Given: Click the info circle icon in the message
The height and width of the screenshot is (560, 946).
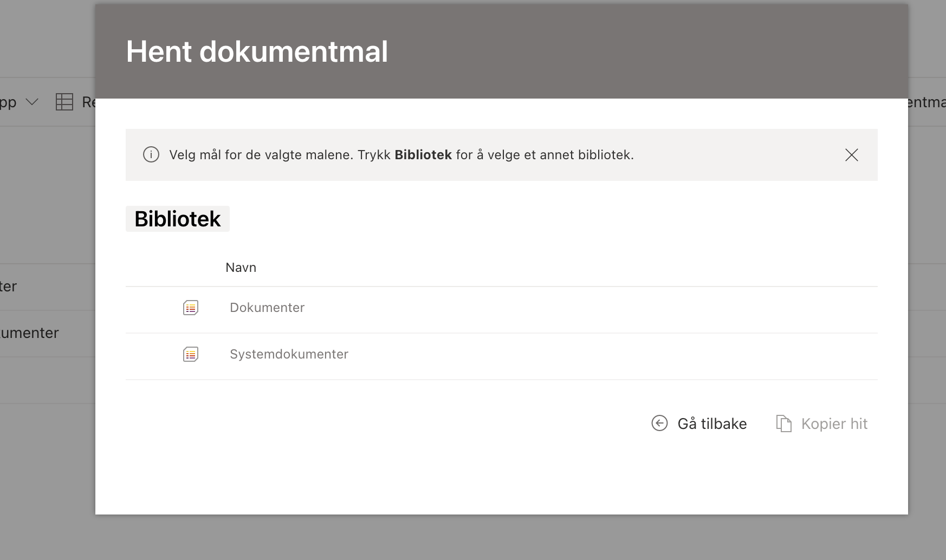Looking at the screenshot, I should [x=151, y=155].
